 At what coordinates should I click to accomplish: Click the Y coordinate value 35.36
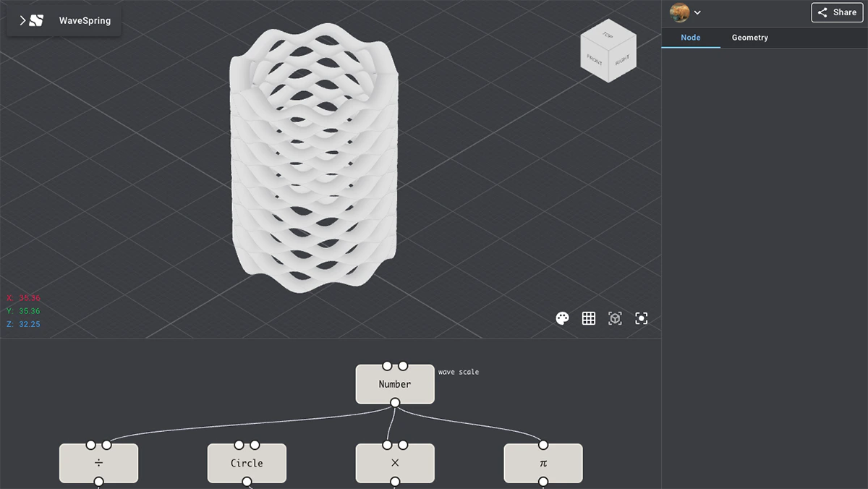click(30, 311)
